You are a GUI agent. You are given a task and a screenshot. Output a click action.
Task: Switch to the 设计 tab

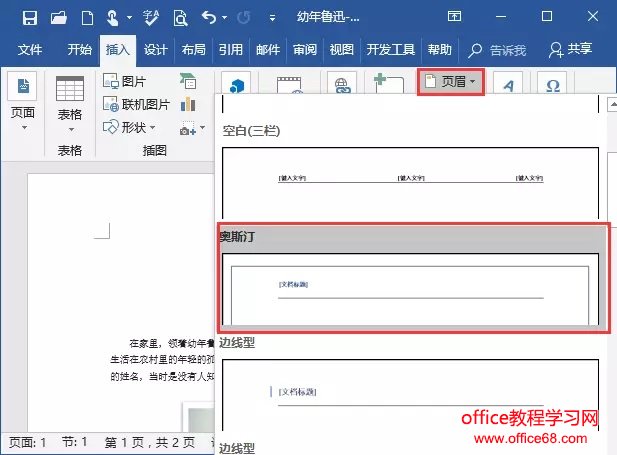pos(155,50)
